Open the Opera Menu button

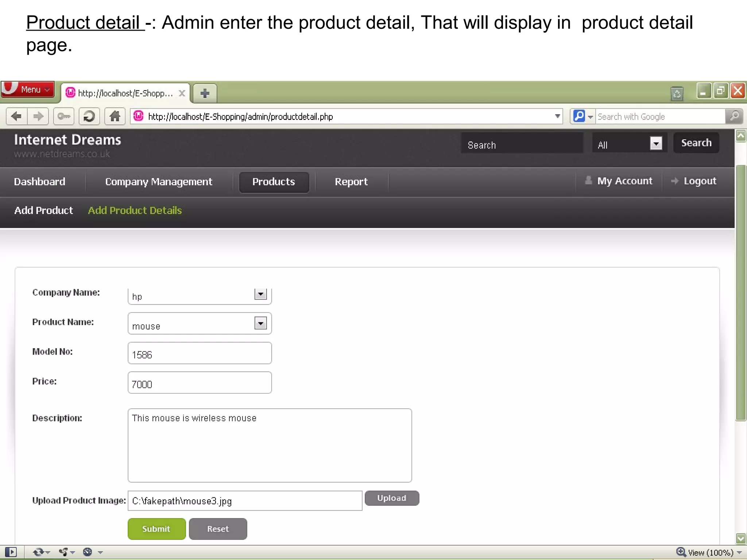pos(28,89)
